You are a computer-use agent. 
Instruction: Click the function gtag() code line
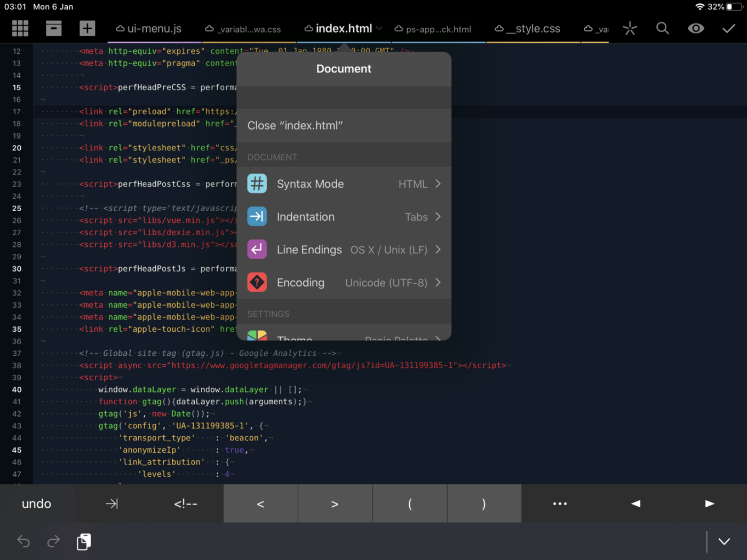[203, 402]
